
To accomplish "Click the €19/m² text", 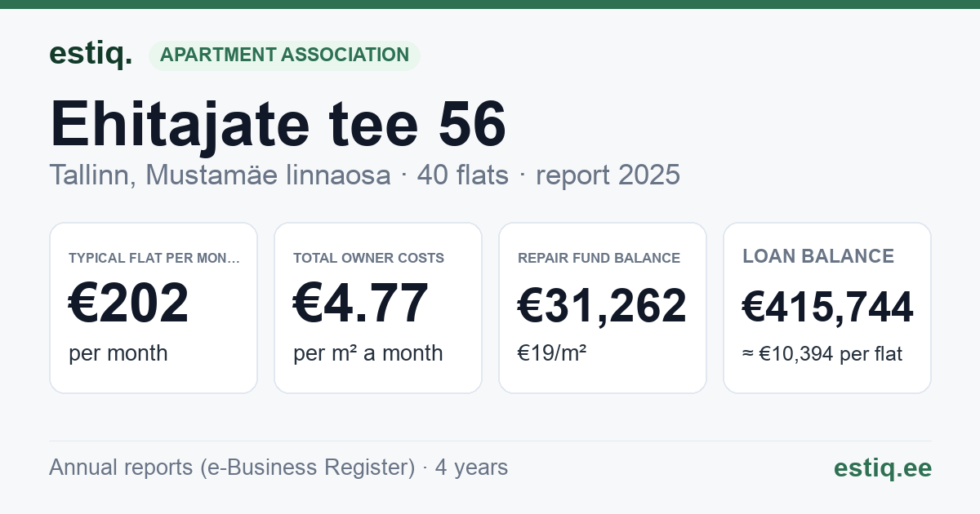I will (552, 353).
